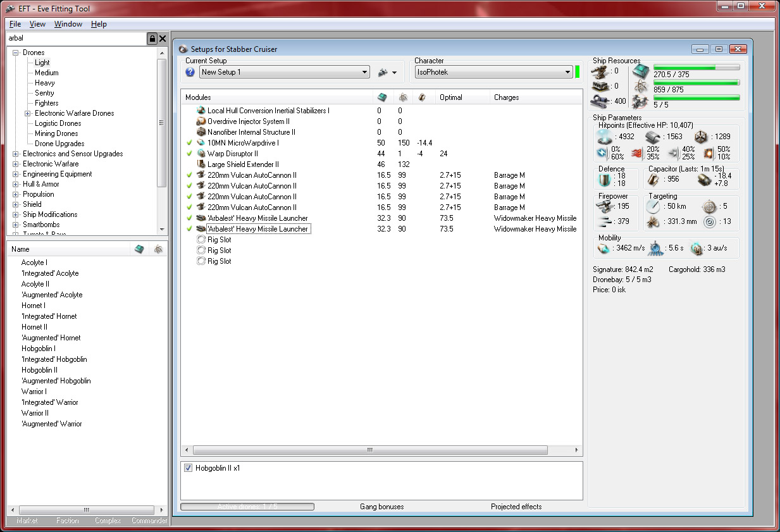
Task: Click the turret hardpoints icon in Ship Resources
Action: (600, 71)
